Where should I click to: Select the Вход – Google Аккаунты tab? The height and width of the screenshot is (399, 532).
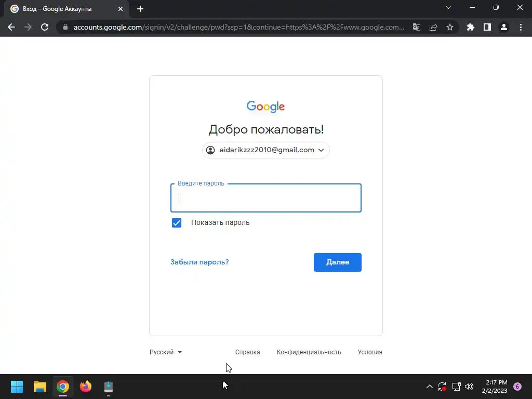point(66,9)
